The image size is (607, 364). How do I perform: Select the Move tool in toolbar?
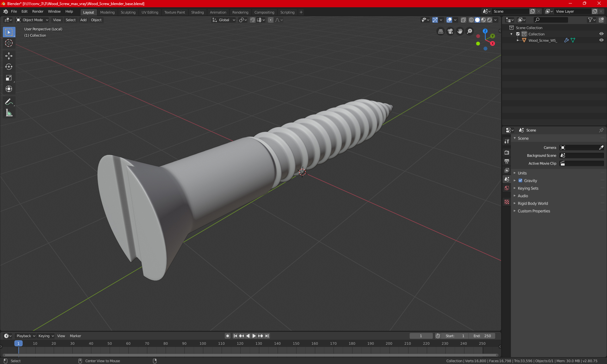point(9,56)
